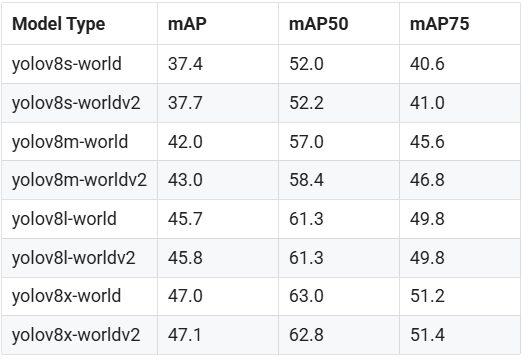Click the yolov8m-world row label

[x=70, y=142]
